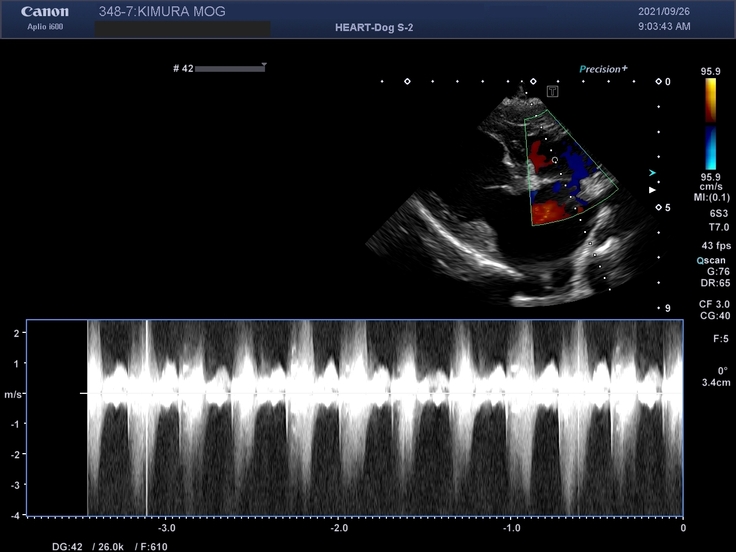Click the cine frame #42 progress bar

tap(228, 69)
